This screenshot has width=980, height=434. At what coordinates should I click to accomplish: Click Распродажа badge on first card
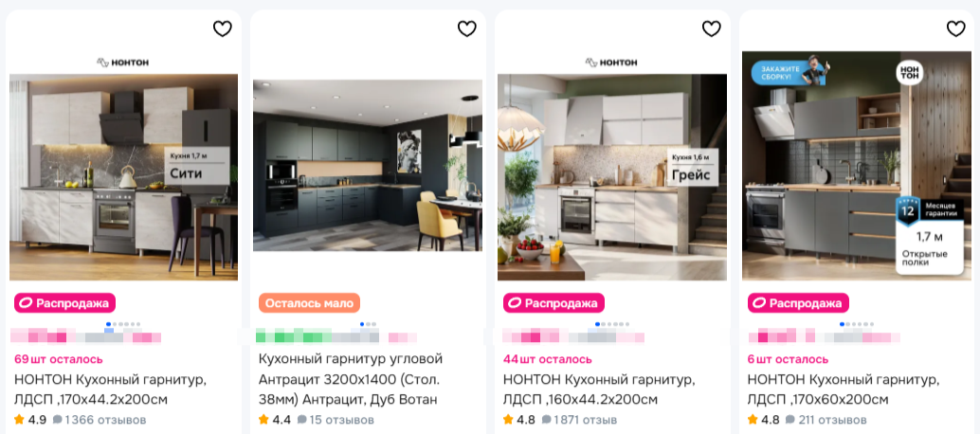coord(65,303)
